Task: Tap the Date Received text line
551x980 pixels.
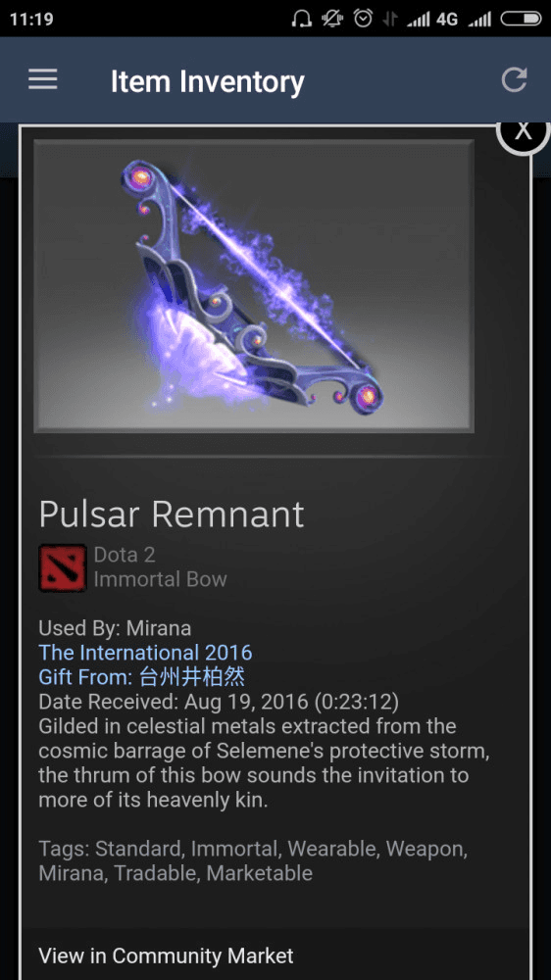Action: pyautogui.click(x=219, y=702)
